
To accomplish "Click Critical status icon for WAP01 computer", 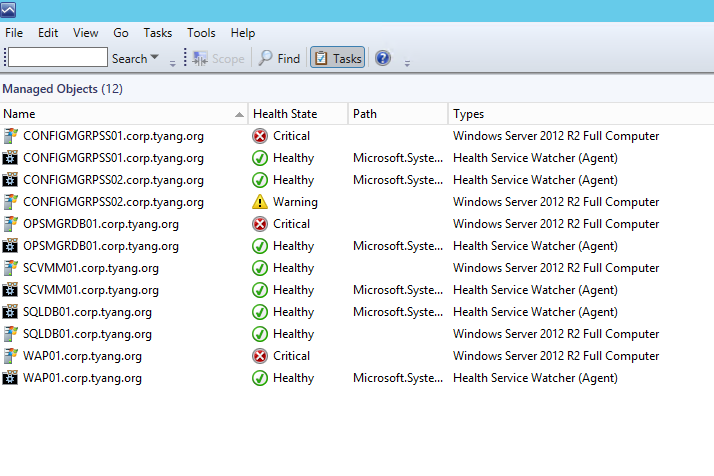I will (x=260, y=356).
